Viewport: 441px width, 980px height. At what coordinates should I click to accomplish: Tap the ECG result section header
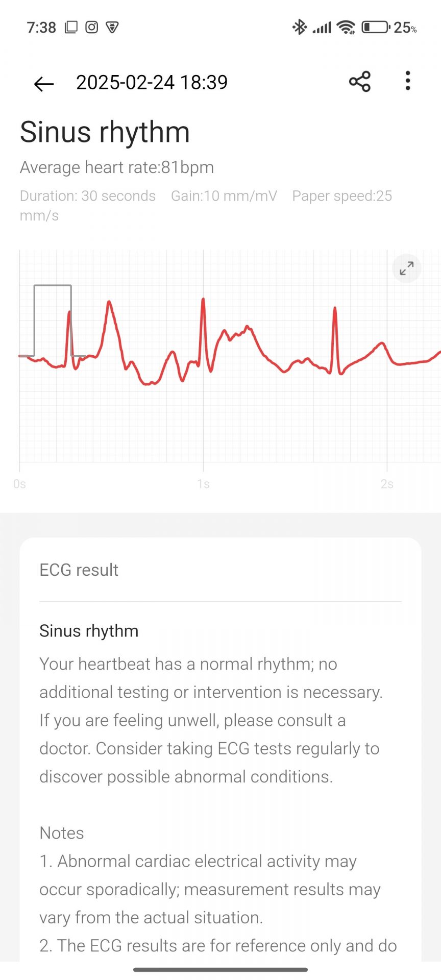point(79,570)
